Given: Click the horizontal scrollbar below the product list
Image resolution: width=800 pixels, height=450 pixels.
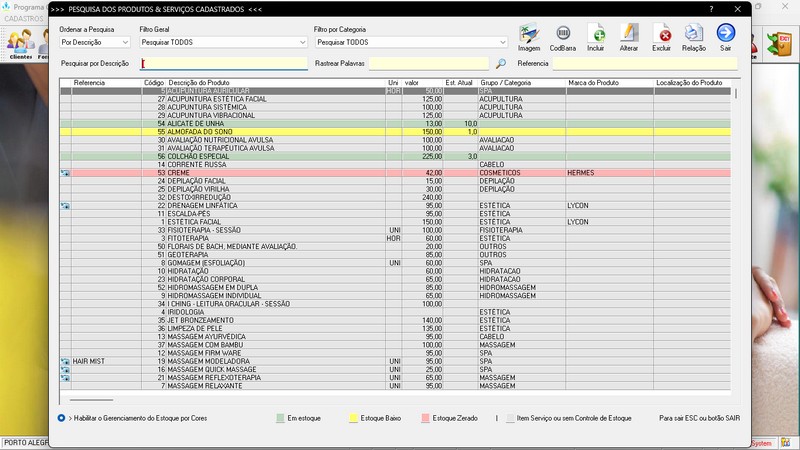Looking at the screenshot, I should pos(92,400).
